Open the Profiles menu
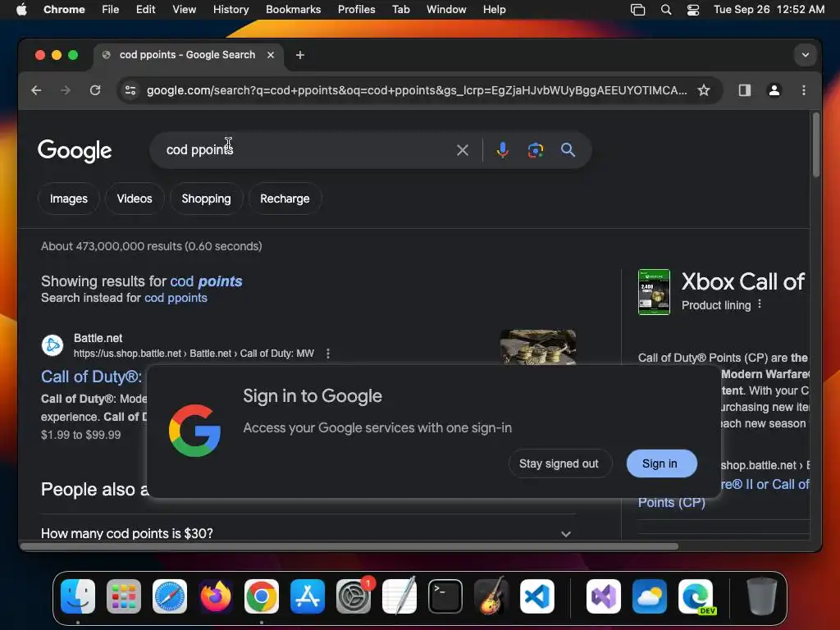Screen dimensions: 840x630 click(x=356, y=10)
